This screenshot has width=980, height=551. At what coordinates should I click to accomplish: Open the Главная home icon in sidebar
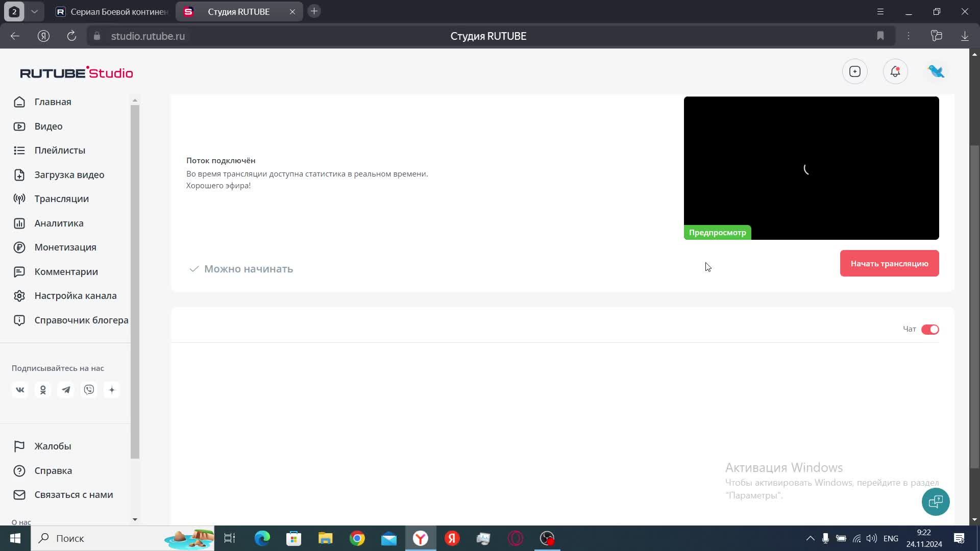[19, 102]
